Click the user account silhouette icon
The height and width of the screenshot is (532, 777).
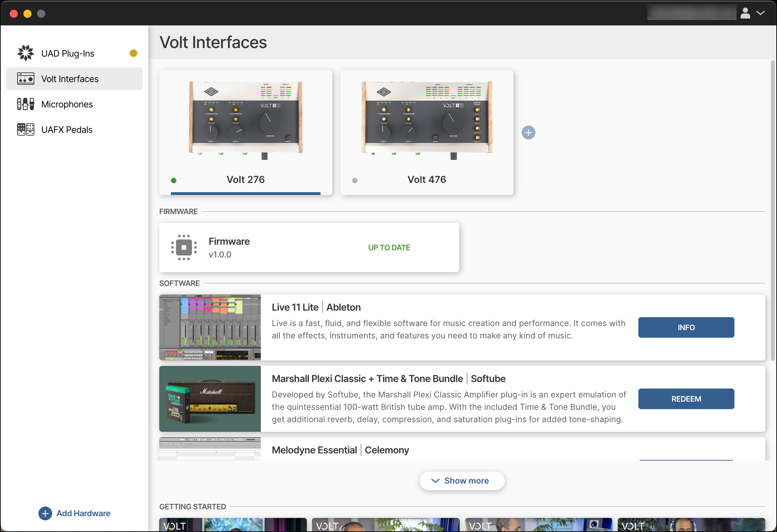point(745,13)
